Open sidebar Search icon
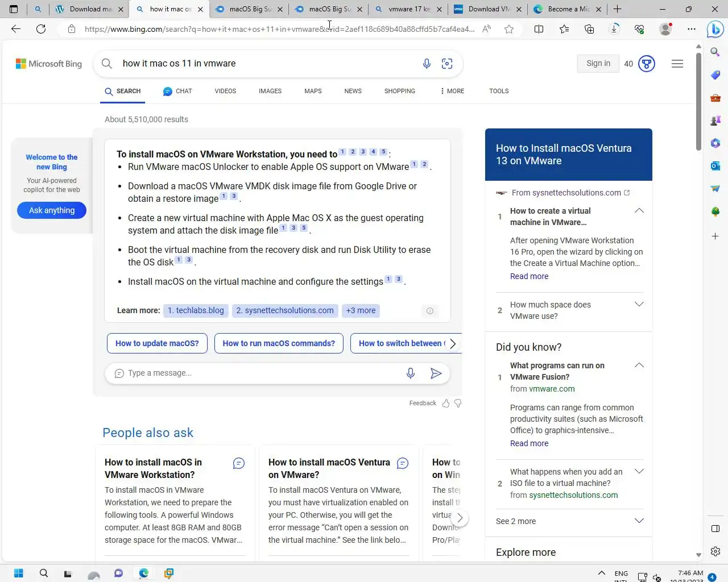 [715, 52]
